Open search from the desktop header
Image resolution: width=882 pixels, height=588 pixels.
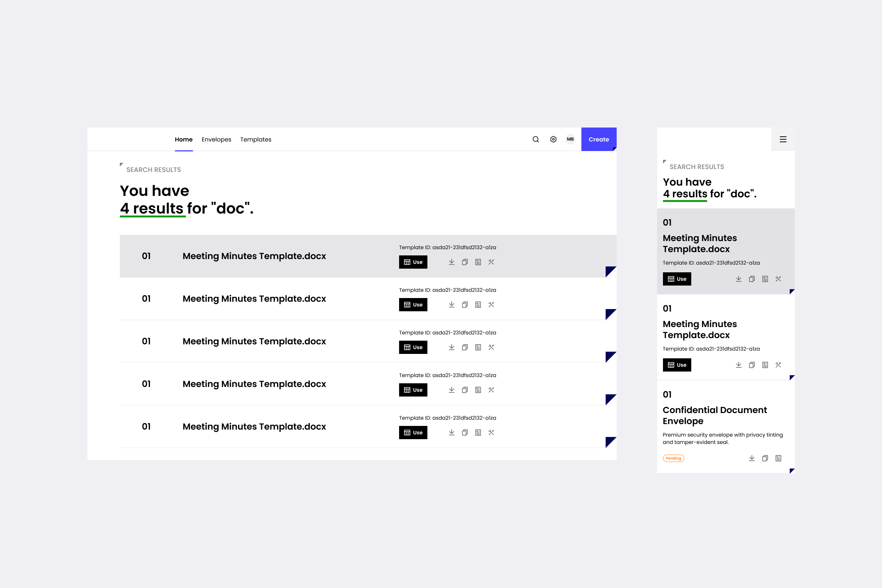[x=535, y=139]
